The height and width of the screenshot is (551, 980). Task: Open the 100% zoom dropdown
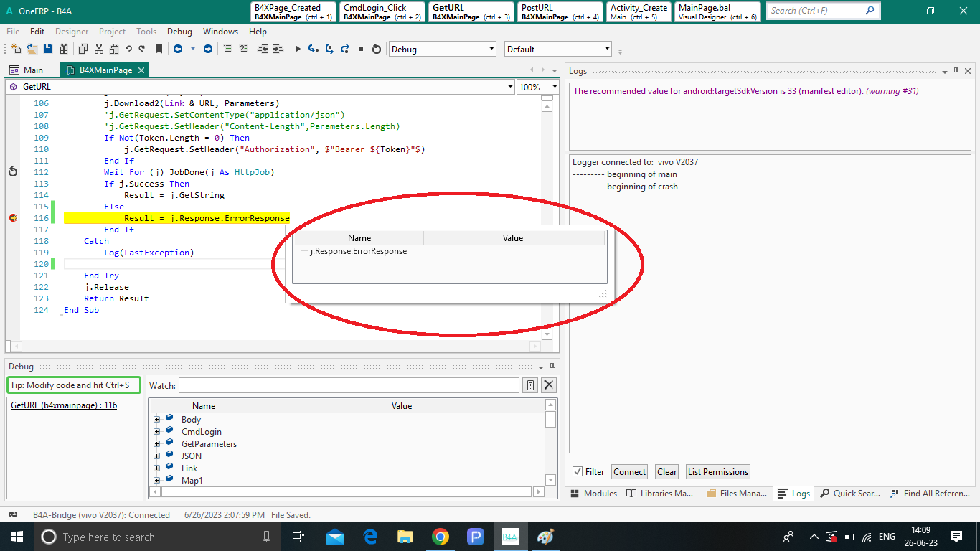point(554,87)
